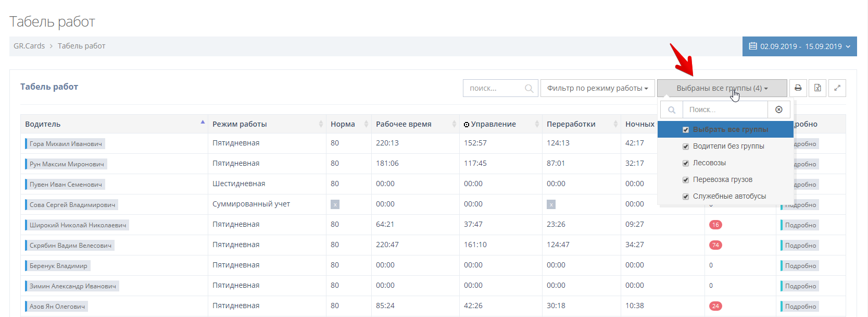Click the print icon button
The width and height of the screenshot is (868, 317).
point(798,88)
